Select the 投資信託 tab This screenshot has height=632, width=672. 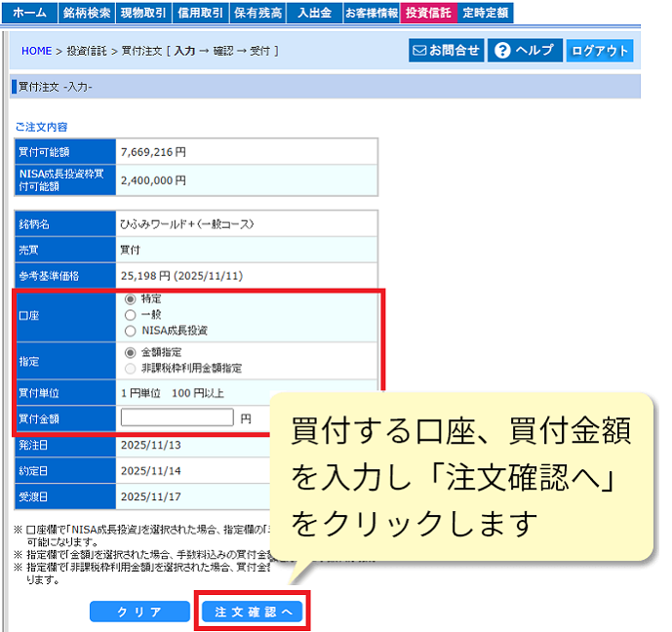428,13
